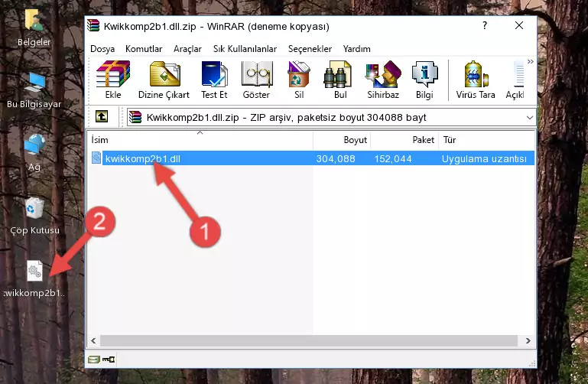Click the drive icon in status bar

(94, 360)
